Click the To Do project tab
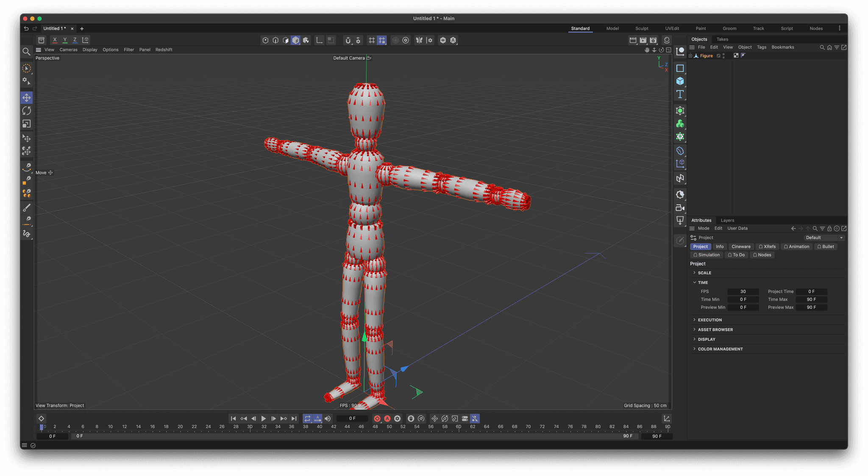 click(736, 255)
